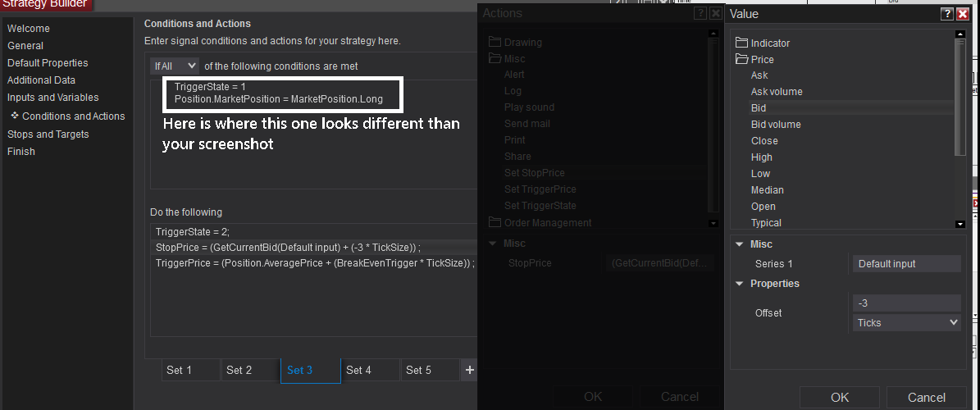Click the Offset value input field
980x410 pixels.
click(906, 303)
